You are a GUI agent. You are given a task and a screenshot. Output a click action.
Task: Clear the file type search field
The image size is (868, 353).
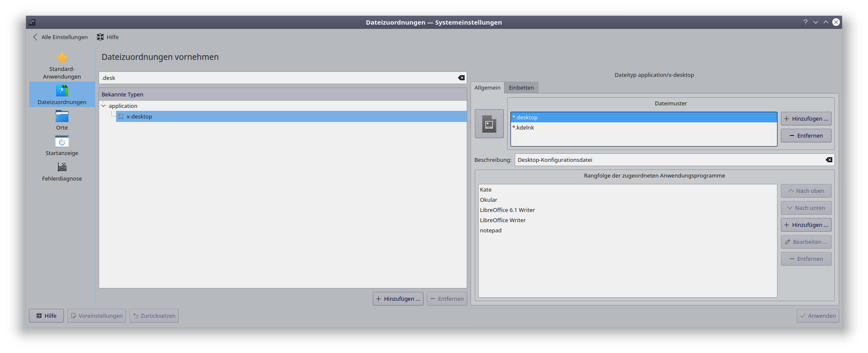pos(461,78)
